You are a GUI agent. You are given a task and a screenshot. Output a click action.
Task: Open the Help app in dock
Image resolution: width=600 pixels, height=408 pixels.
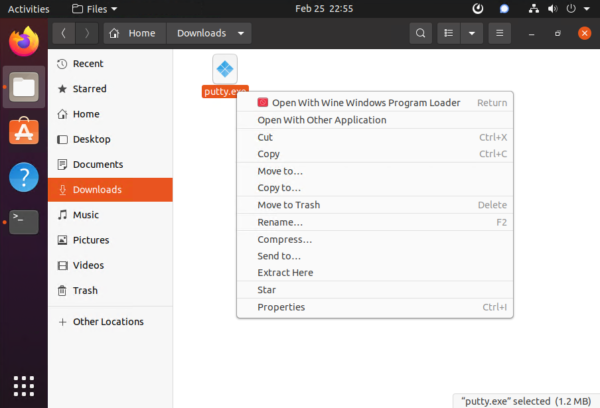pos(24,178)
